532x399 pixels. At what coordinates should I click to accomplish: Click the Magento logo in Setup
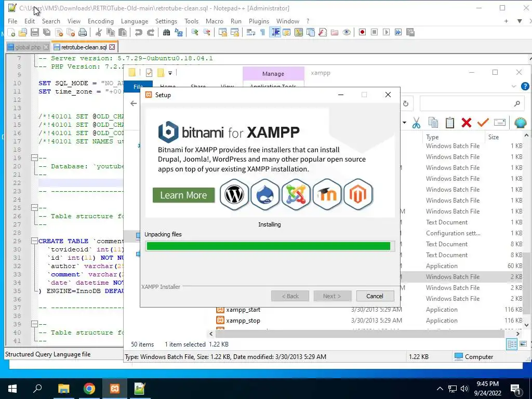click(358, 195)
